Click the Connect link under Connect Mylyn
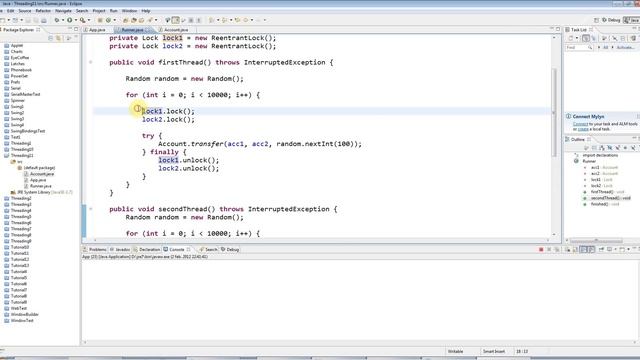The height and width of the screenshot is (360, 640). 580,124
